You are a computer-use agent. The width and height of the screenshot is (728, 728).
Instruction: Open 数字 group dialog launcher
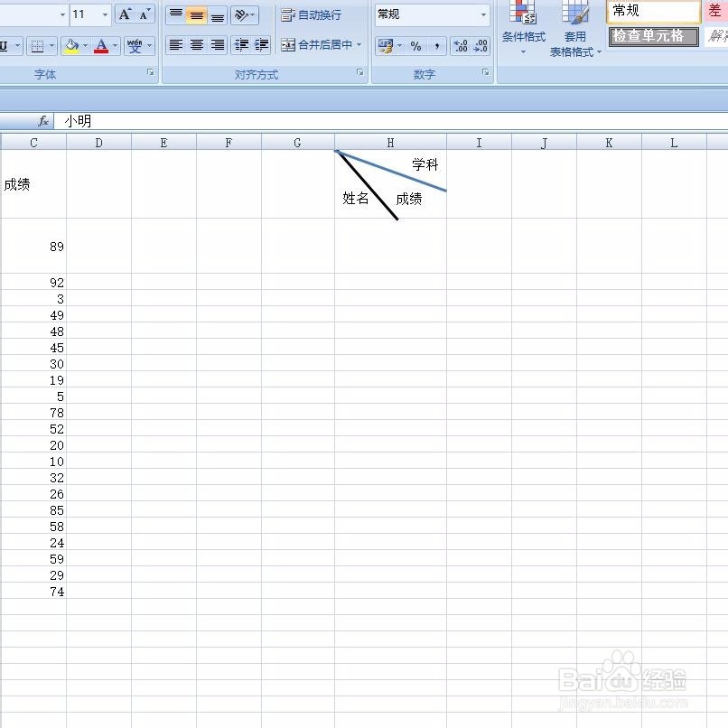click(x=486, y=72)
